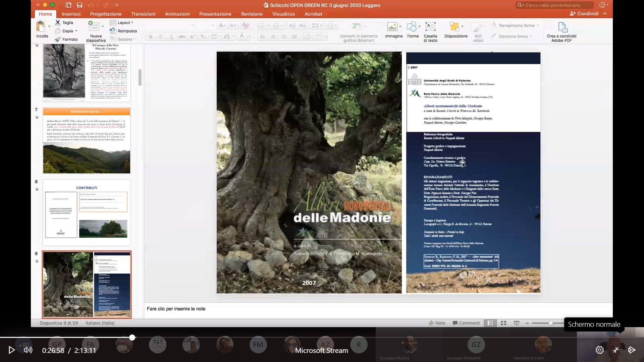Click Crea e condividi Adobe PDF
The width and height of the screenshot is (644, 362).
coord(562,27)
